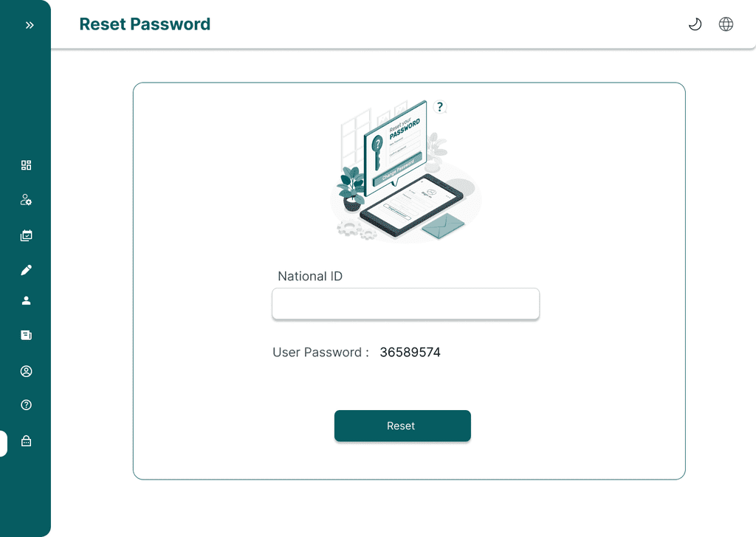Select the lock password icon in sidebar
Image resolution: width=756 pixels, height=537 pixels.
tap(27, 441)
